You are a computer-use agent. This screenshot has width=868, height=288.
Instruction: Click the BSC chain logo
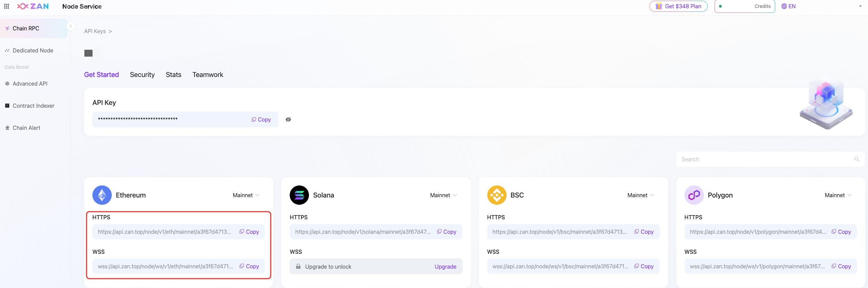[497, 195]
